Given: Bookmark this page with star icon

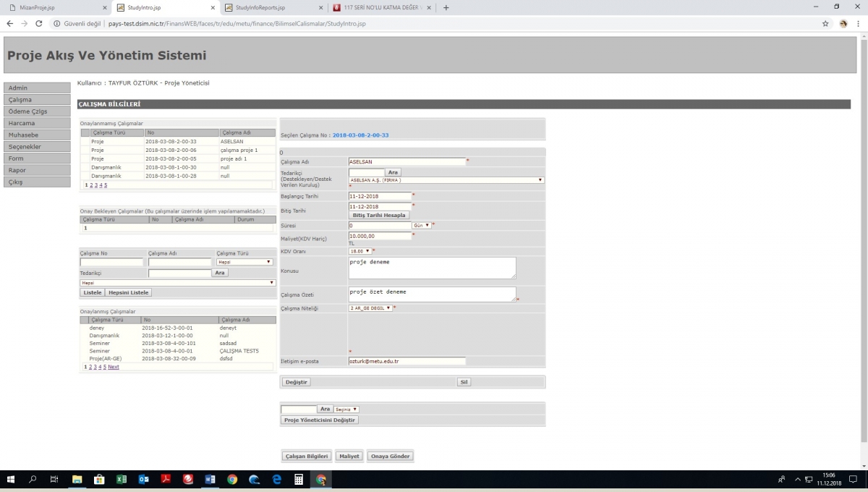Looking at the screenshot, I should (825, 24).
